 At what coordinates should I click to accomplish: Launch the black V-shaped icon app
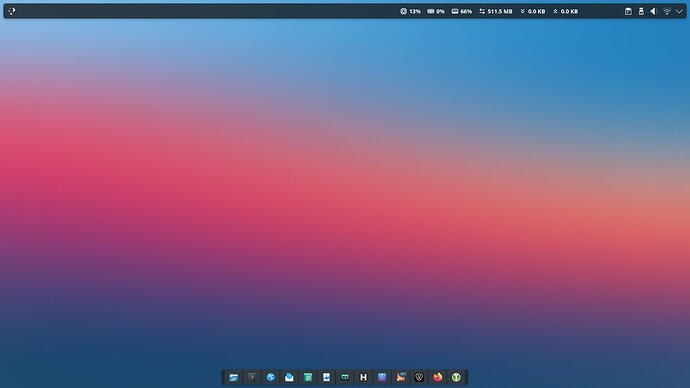419,377
